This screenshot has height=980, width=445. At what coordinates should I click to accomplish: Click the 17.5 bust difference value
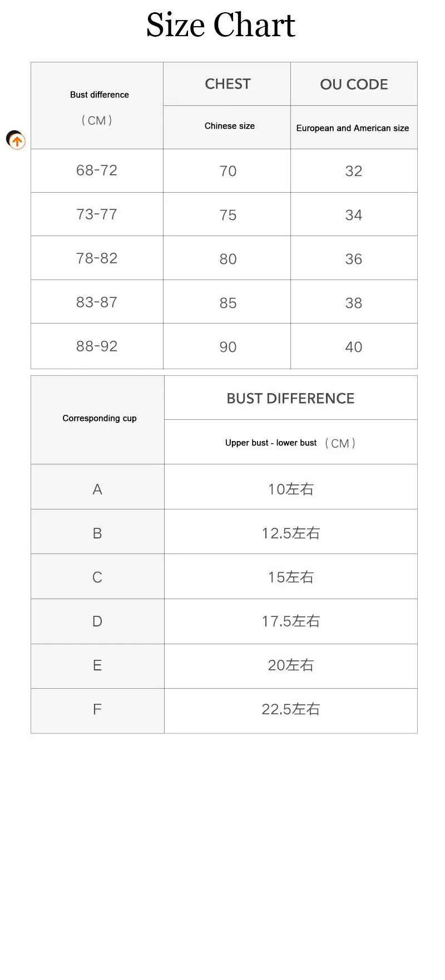[x=290, y=621]
